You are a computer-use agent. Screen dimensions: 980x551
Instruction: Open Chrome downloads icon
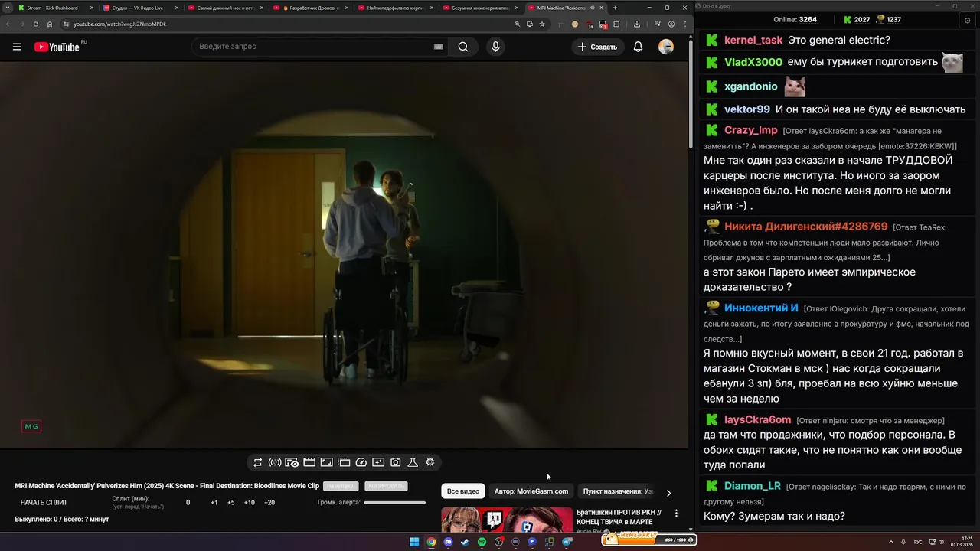point(637,24)
